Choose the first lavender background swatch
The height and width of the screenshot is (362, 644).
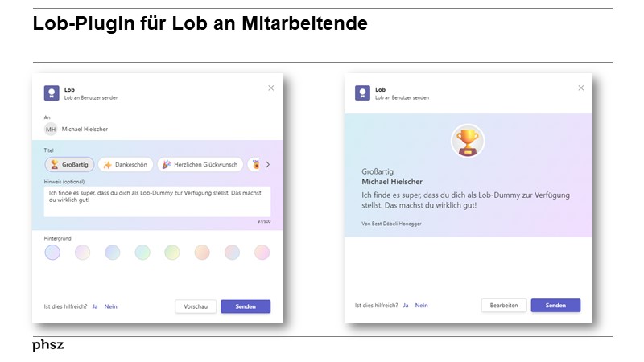pyautogui.click(x=52, y=253)
